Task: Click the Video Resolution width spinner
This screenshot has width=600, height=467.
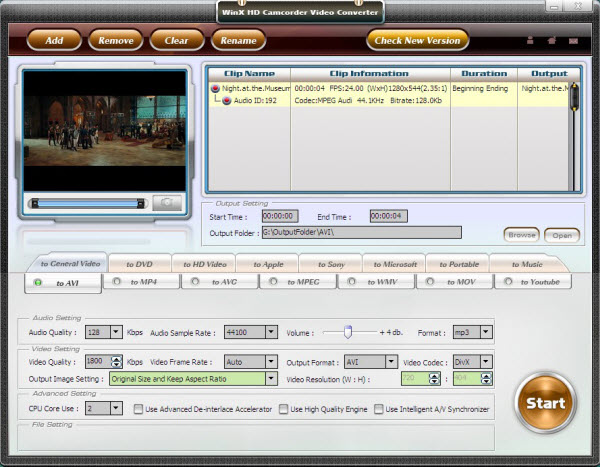Action: [434, 379]
